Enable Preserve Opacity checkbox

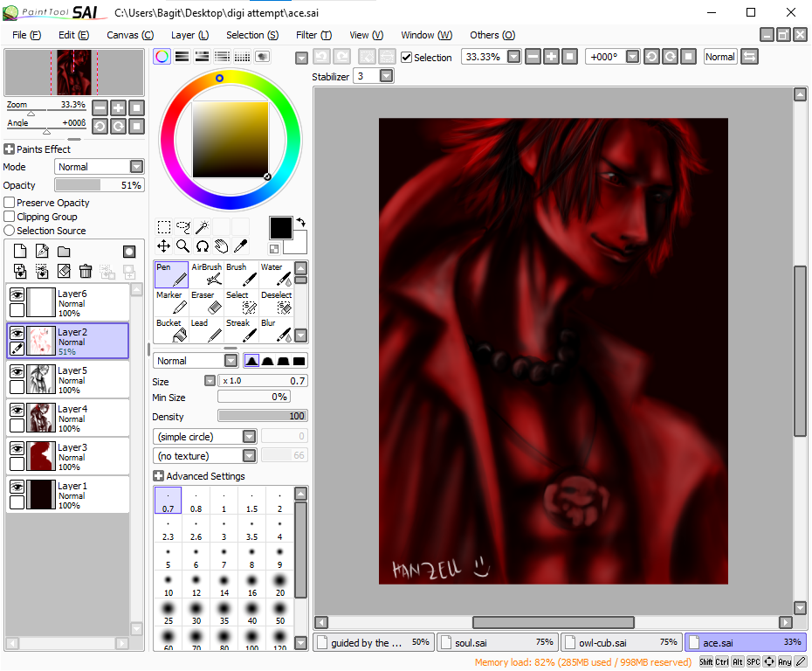(x=9, y=202)
